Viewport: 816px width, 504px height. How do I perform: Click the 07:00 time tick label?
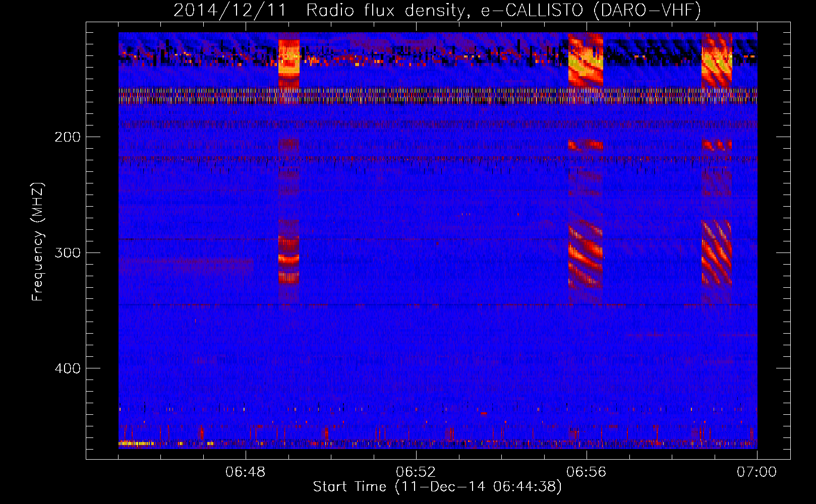pyautogui.click(x=756, y=472)
